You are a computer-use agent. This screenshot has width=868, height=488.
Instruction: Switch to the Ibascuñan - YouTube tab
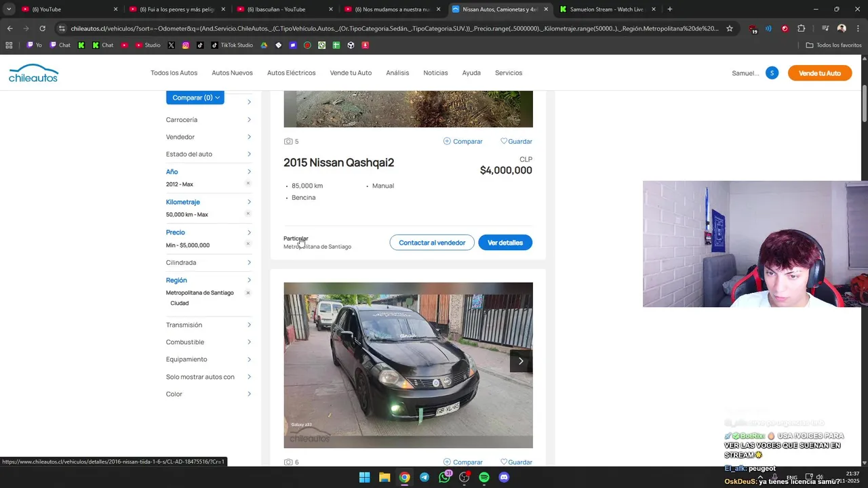point(283,9)
